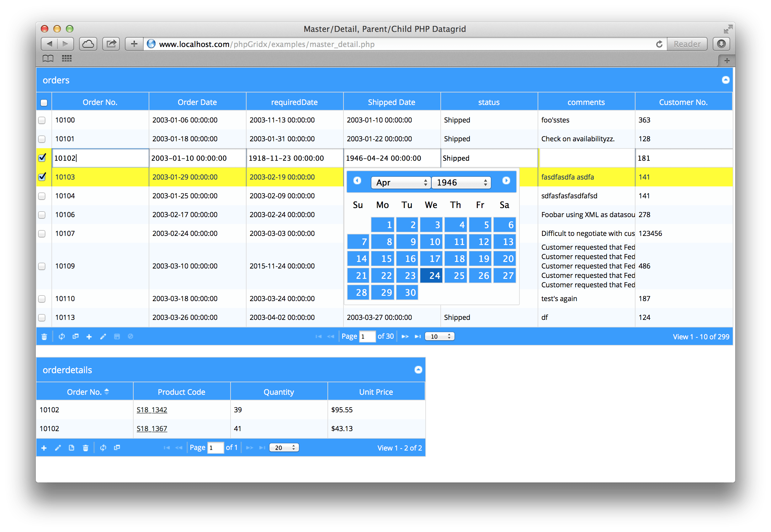Click the trash icon in orderdetails toolbar
The height and width of the screenshot is (532, 771).
coord(85,448)
